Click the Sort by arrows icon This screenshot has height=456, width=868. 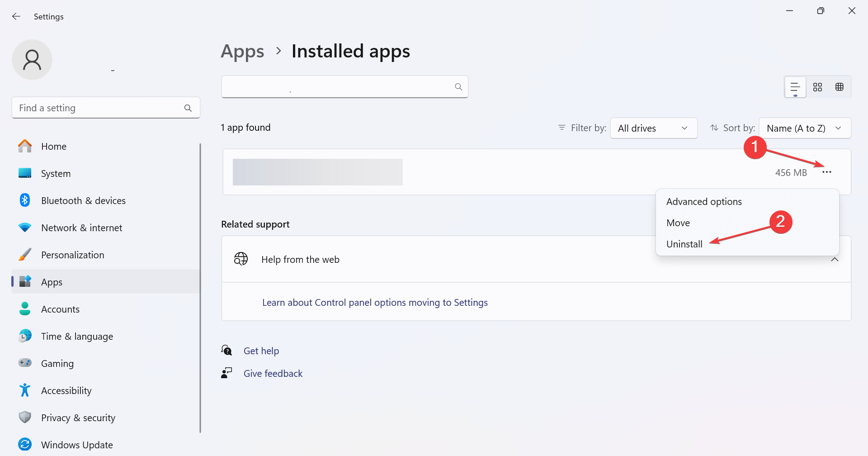714,128
